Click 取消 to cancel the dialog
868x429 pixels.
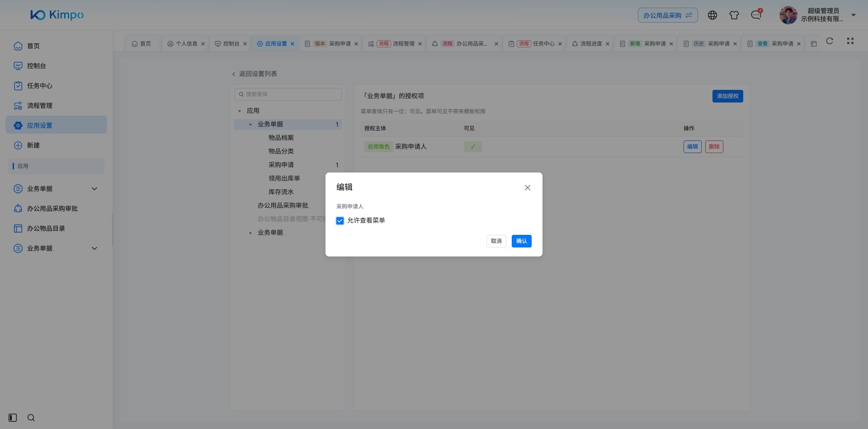pos(496,241)
